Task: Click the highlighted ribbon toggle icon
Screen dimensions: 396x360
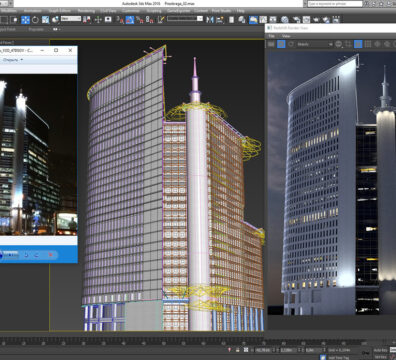Action: [253, 20]
